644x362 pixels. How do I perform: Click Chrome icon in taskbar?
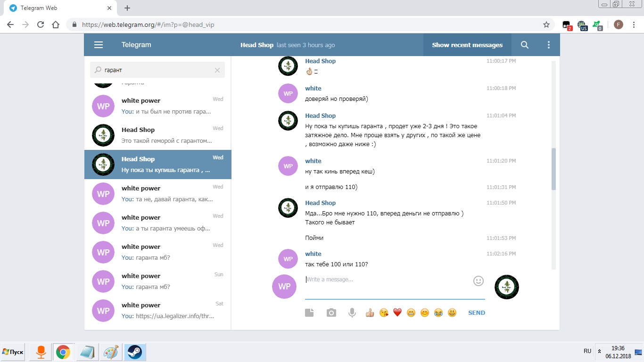tap(63, 352)
